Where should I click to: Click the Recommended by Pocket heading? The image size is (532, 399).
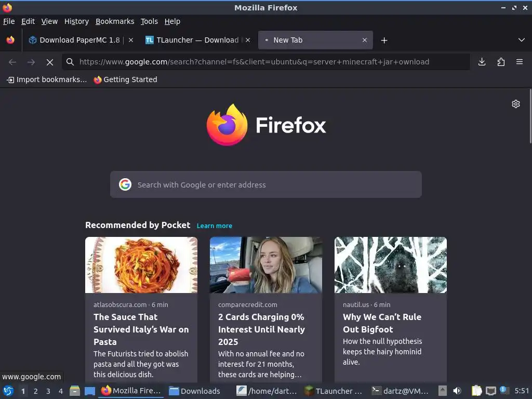138,225
